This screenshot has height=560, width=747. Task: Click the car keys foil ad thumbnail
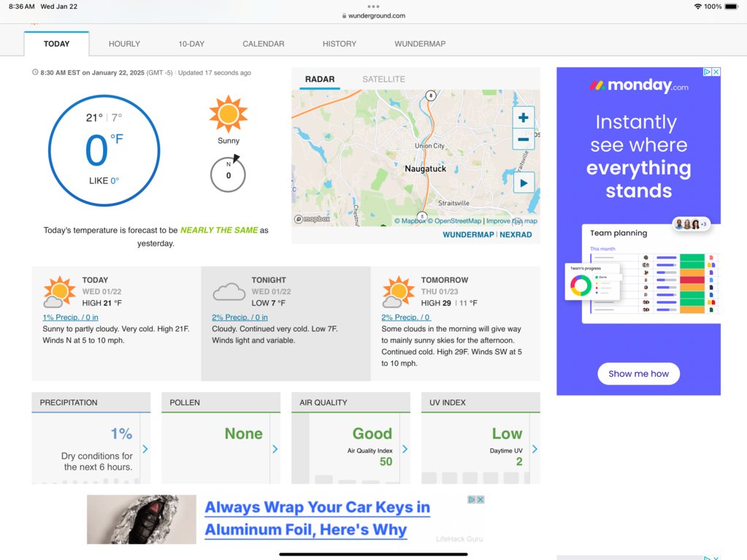[x=142, y=520]
